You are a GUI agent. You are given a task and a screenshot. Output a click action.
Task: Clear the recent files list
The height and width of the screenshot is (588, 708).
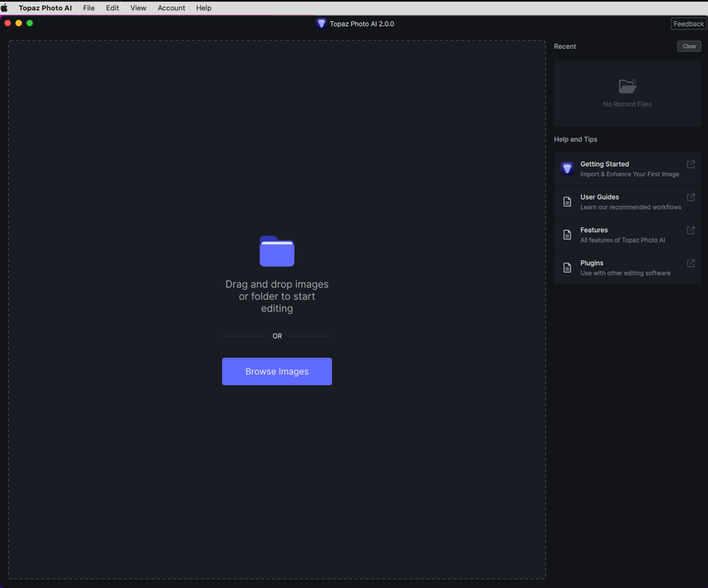(x=689, y=46)
